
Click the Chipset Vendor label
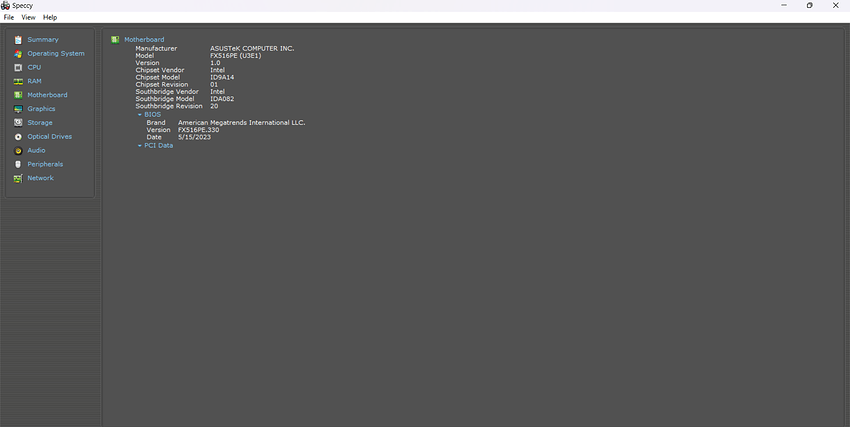pos(160,70)
